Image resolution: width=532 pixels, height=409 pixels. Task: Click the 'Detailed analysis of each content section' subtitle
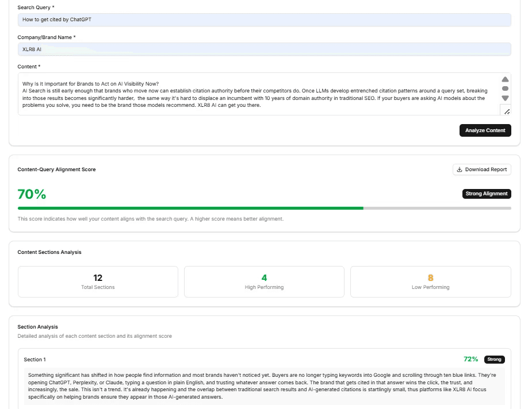(x=95, y=336)
